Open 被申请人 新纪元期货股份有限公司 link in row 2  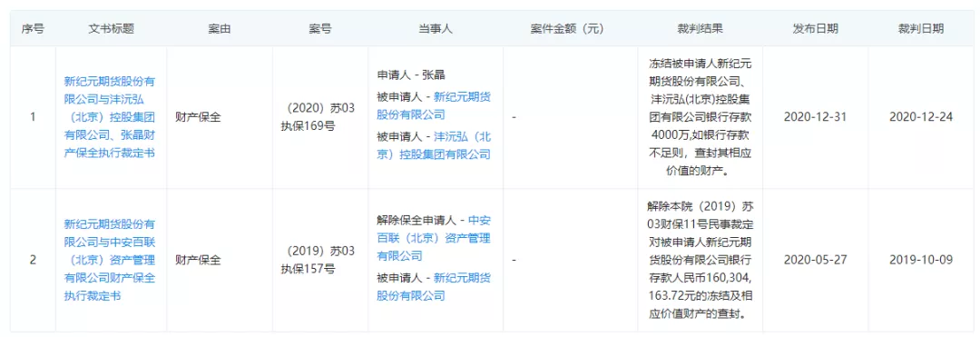coord(435,286)
